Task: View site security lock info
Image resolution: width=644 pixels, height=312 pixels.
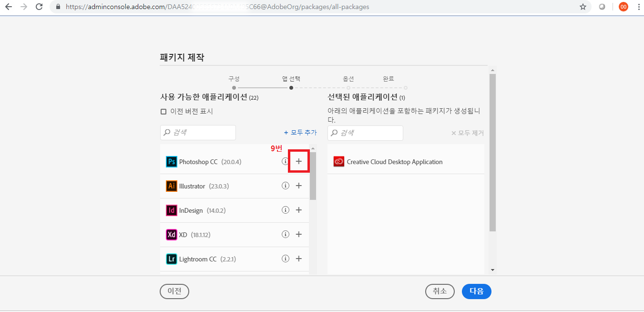Action: [x=59, y=7]
